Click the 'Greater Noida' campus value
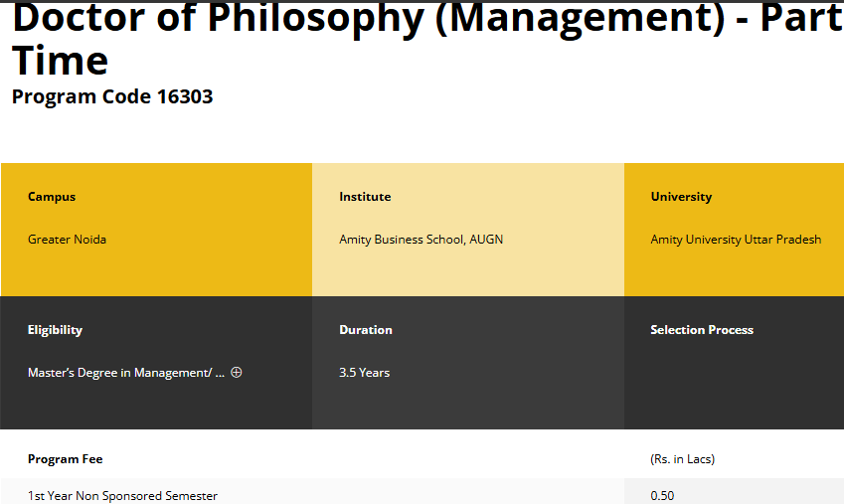The height and width of the screenshot is (504, 844). click(67, 239)
